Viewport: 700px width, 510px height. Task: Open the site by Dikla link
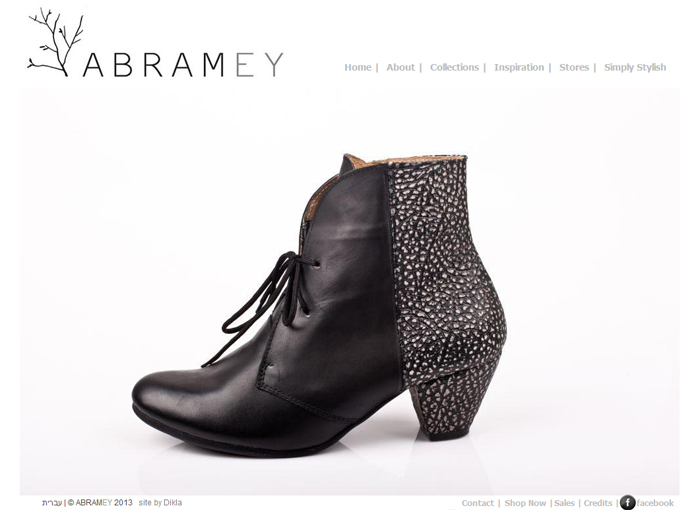point(160,502)
